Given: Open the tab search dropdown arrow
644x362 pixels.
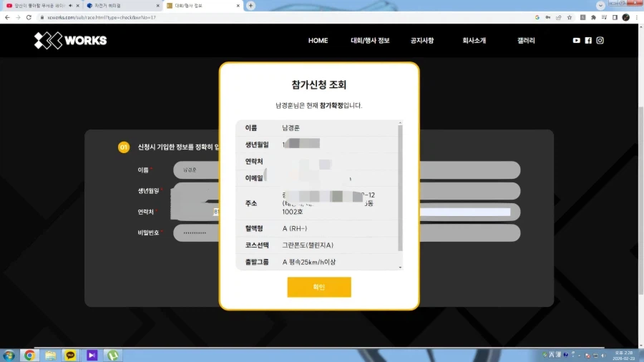Looking at the screenshot, I should 600,6.
